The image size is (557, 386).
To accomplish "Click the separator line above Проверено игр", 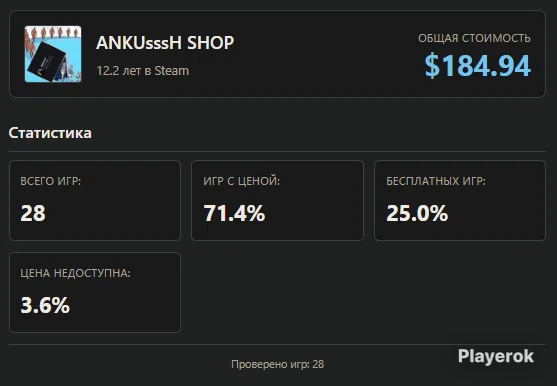I will (x=277, y=344).
